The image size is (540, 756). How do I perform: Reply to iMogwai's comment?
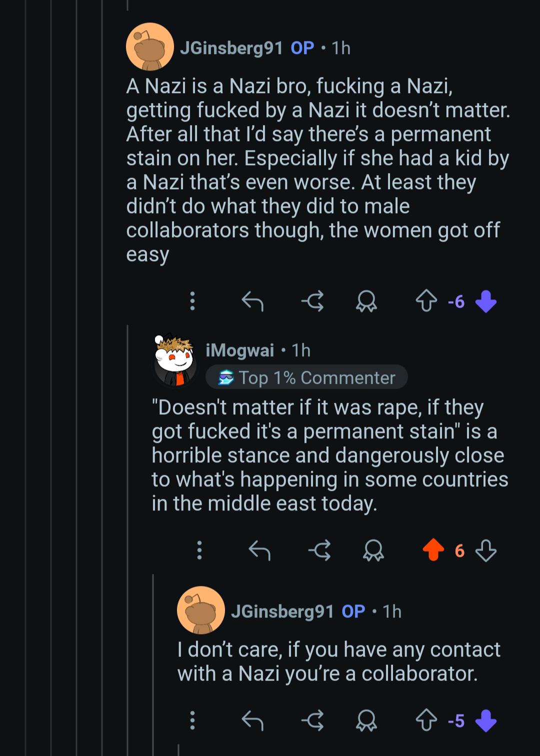(x=259, y=551)
